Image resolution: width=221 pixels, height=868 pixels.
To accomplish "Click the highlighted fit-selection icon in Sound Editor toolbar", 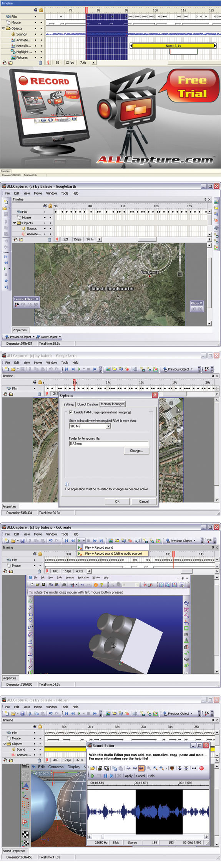I will pos(141,768).
